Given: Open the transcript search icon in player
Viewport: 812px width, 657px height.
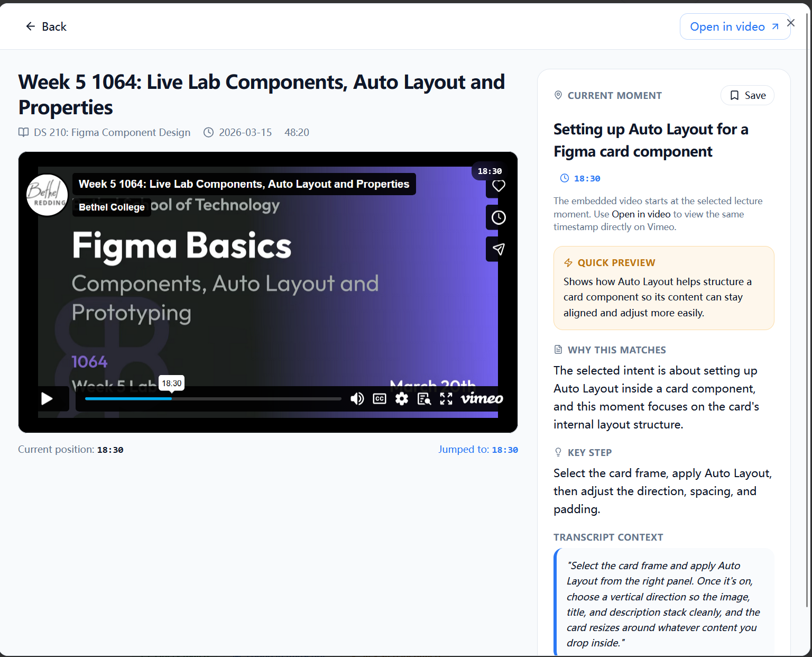Looking at the screenshot, I should [424, 399].
